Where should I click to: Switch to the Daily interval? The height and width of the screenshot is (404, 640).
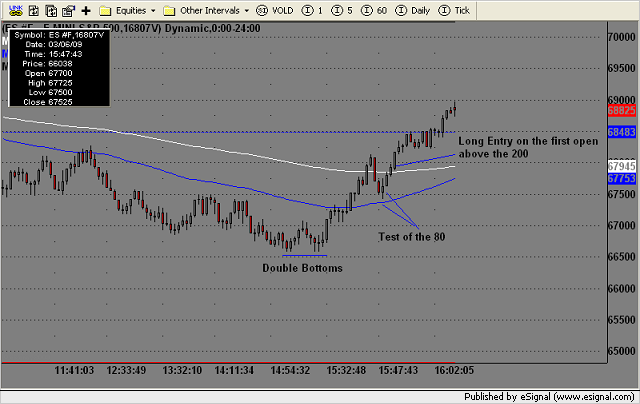click(420, 11)
